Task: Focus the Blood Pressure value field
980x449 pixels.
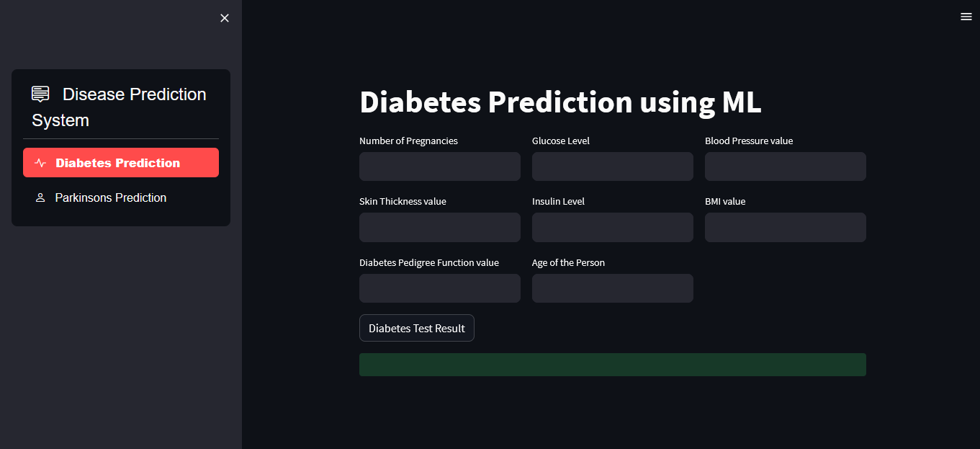Action: click(x=785, y=166)
